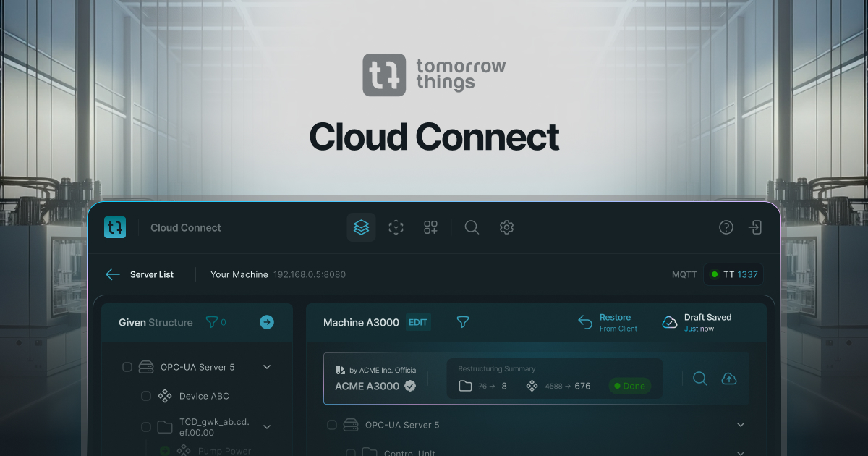Open search from the top navigation bar

[x=472, y=227]
